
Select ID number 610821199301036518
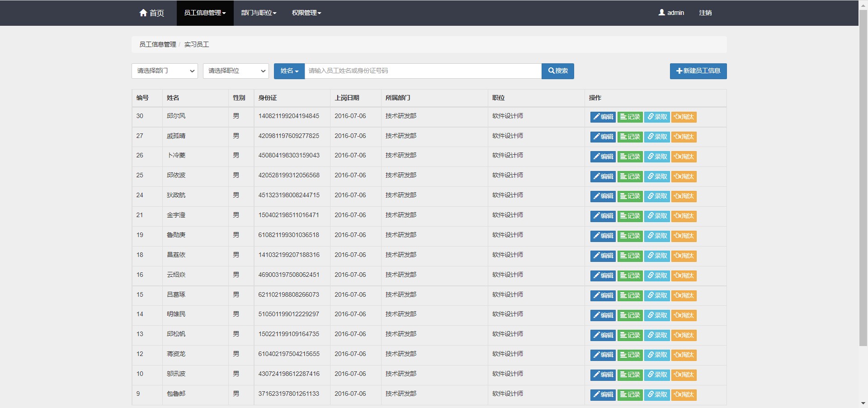click(288, 235)
